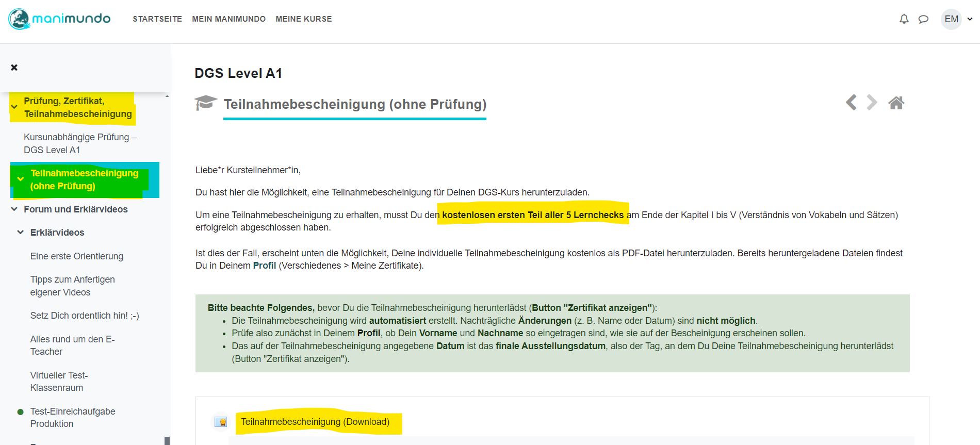This screenshot has width=980, height=445.
Task: Open the Teilnahmebescheinigung (Download) link
Action: click(315, 422)
